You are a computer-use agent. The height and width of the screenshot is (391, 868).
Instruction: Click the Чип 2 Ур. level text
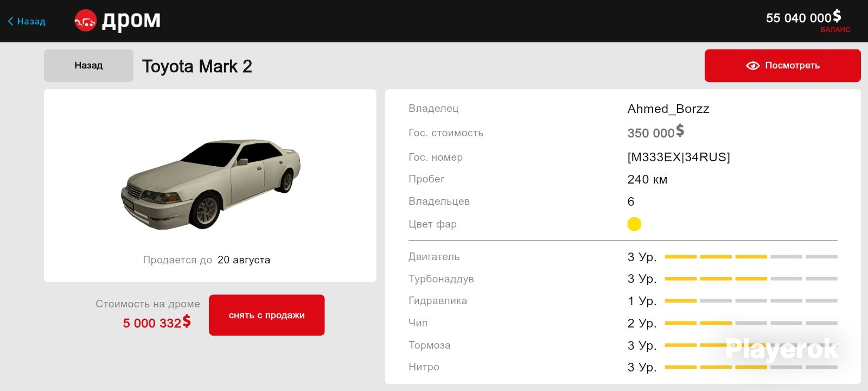click(642, 323)
